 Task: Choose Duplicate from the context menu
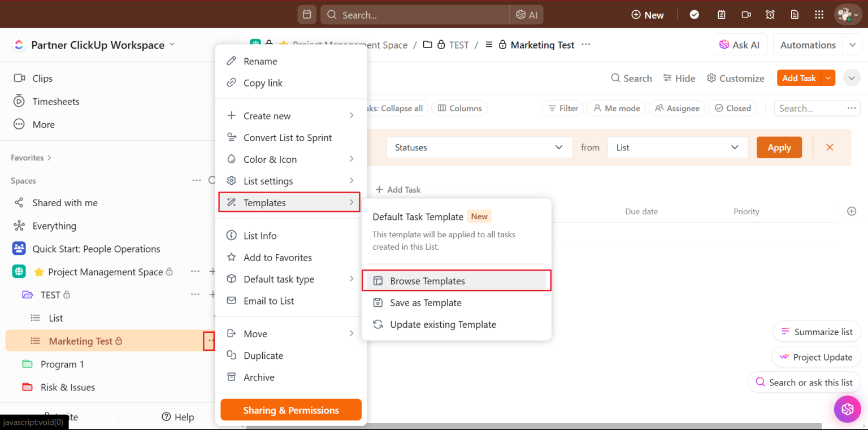click(262, 355)
